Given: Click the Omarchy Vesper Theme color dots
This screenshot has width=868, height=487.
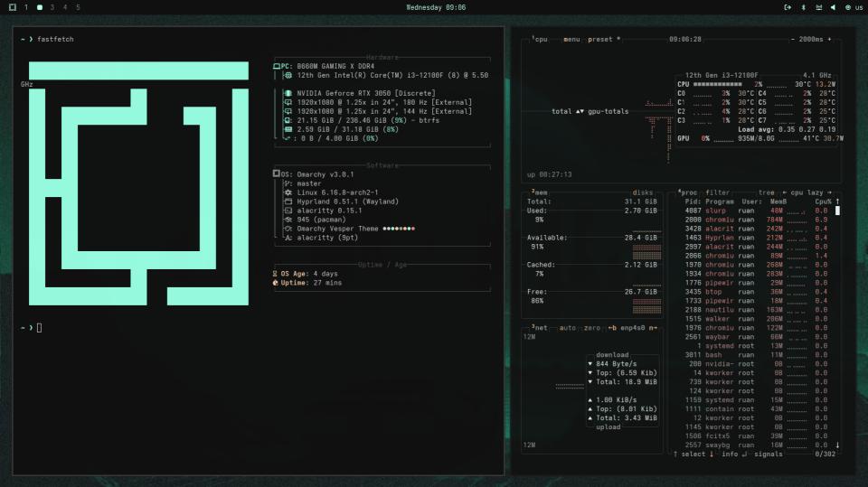Looking at the screenshot, I should coord(399,229).
